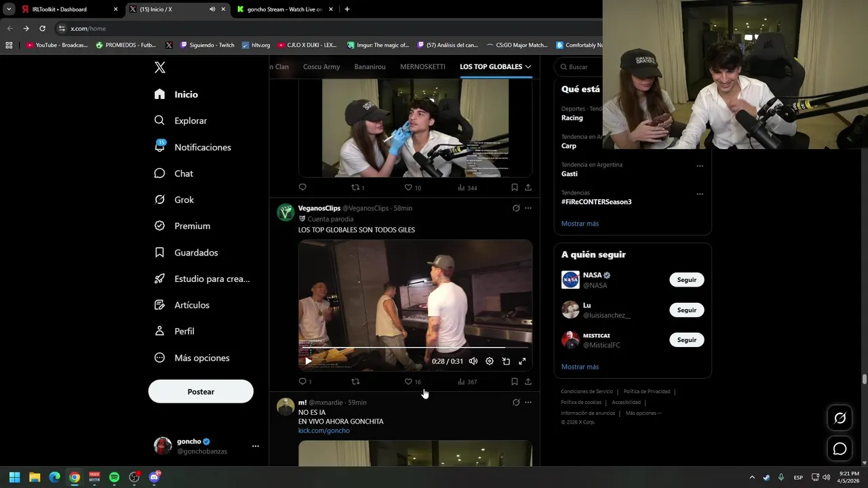Screen dimensions: 868x488
Task: Open the Explorar search page
Action: click(x=180, y=121)
